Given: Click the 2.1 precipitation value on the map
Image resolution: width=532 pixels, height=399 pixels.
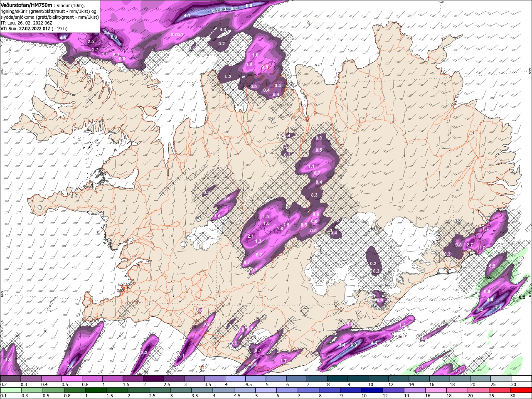Looking at the screenshot, I should [x=251, y=236].
